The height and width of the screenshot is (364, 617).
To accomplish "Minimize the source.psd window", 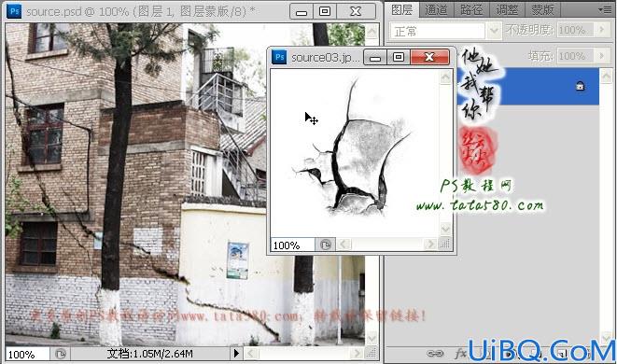I will point(301,11).
